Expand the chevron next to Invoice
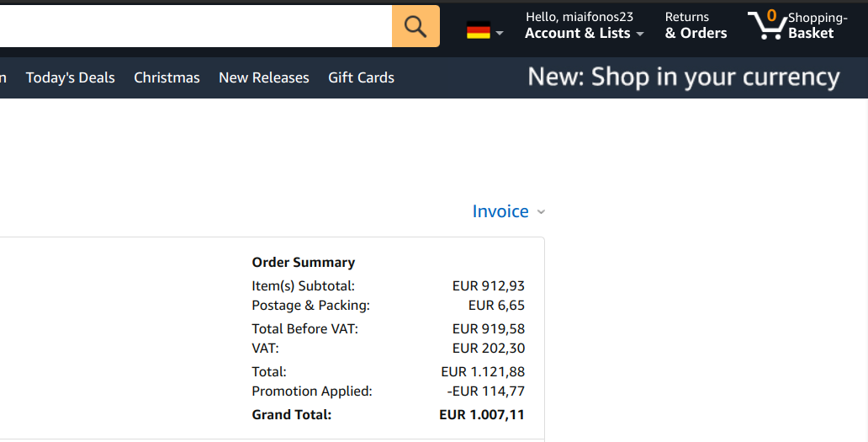The height and width of the screenshot is (442, 868). tap(541, 212)
